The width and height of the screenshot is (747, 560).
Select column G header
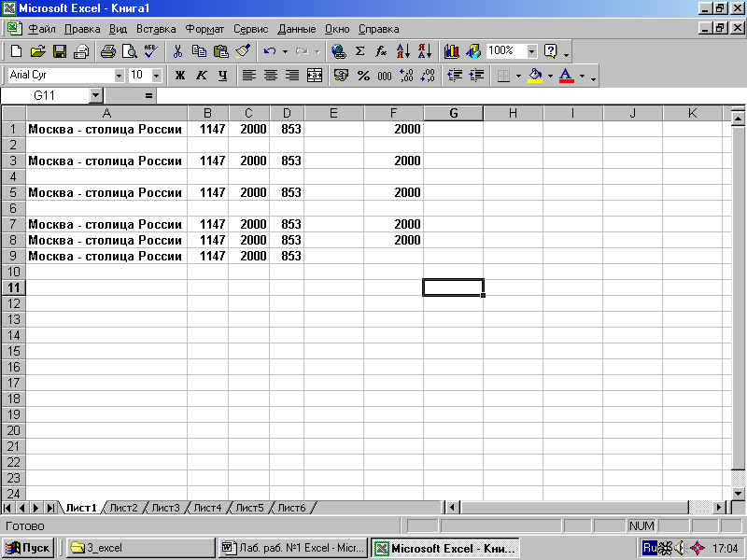pyautogui.click(x=454, y=113)
